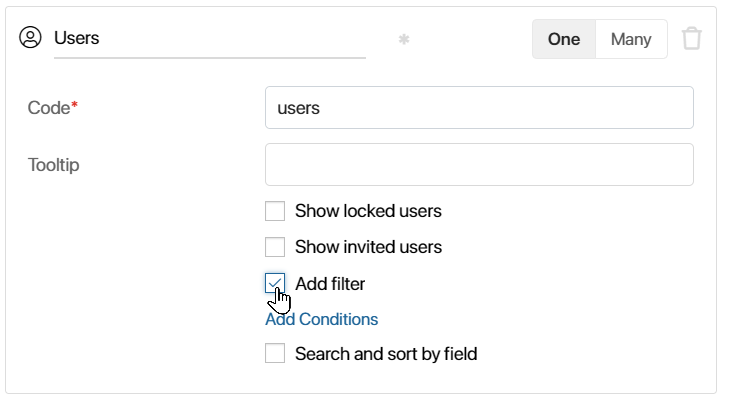
Task: Click the Code label text
Action: [49, 108]
